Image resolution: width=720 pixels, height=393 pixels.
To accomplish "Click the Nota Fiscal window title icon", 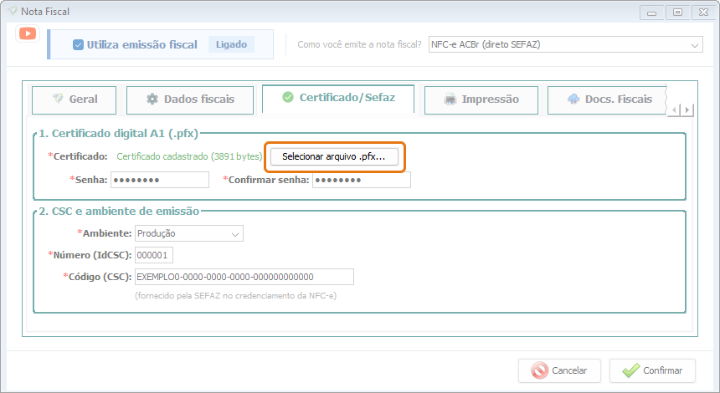I will click(x=12, y=11).
